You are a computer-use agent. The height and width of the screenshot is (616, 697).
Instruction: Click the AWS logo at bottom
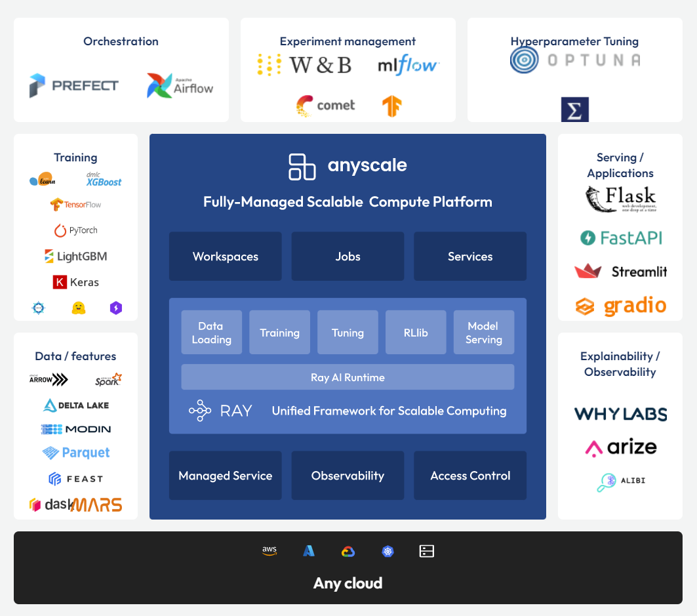click(x=269, y=551)
